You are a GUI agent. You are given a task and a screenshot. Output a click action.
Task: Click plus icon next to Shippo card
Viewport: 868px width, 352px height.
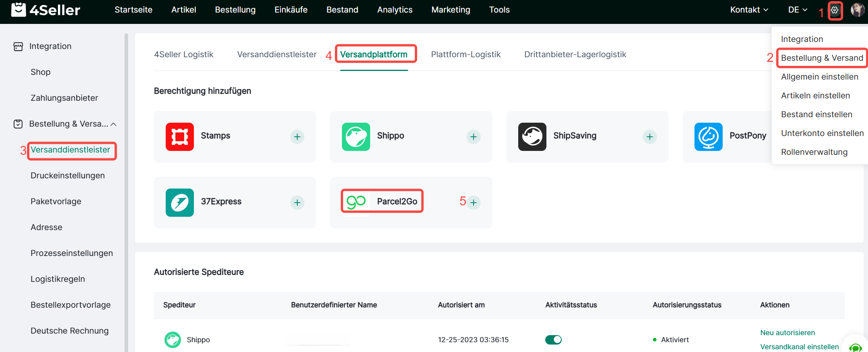click(473, 137)
